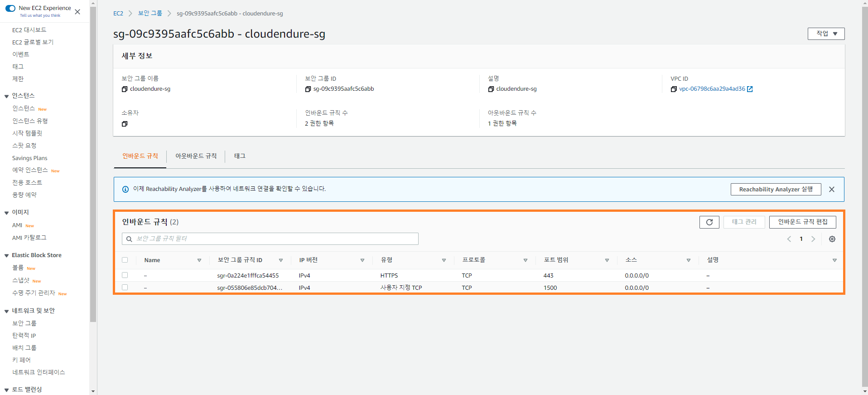Open the 작업 actions dropdown
This screenshot has width=868, height=395.
(826, 34)
